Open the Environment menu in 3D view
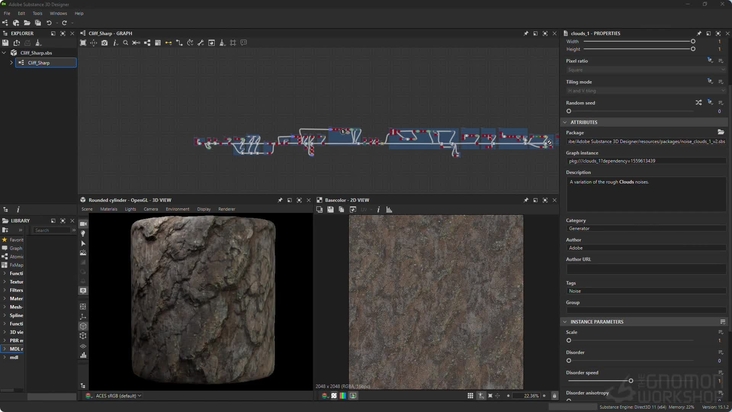This screenshot has width=732, height=412. pyautogui.click(x=177, y=209)
